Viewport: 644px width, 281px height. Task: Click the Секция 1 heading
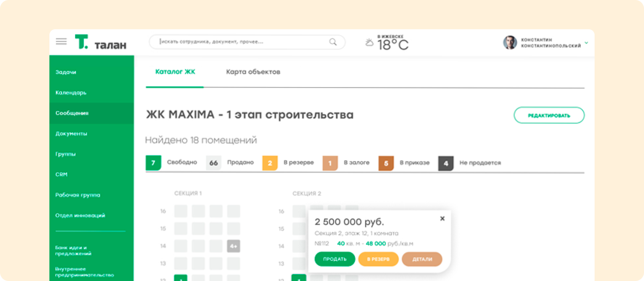(x=188, y=193)
